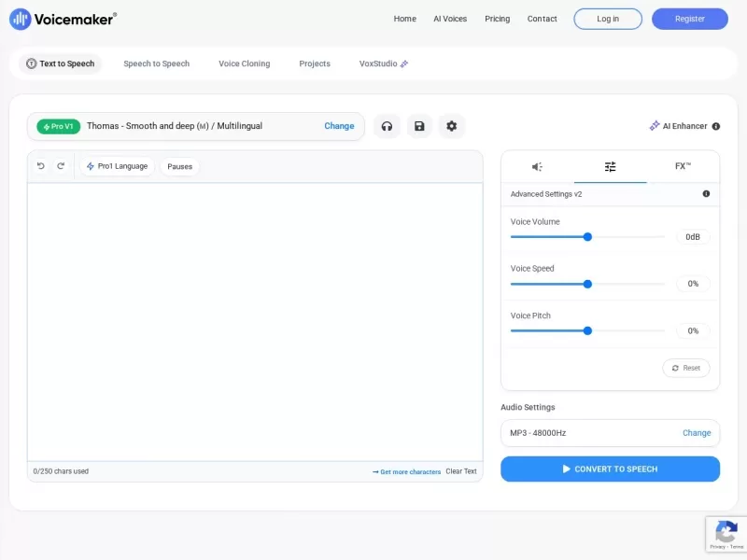The width and height of the screenshot is (747, 560).
Task: Click the headphones preview voice icon
Action: pyautogui.click(x=387, y=126)
